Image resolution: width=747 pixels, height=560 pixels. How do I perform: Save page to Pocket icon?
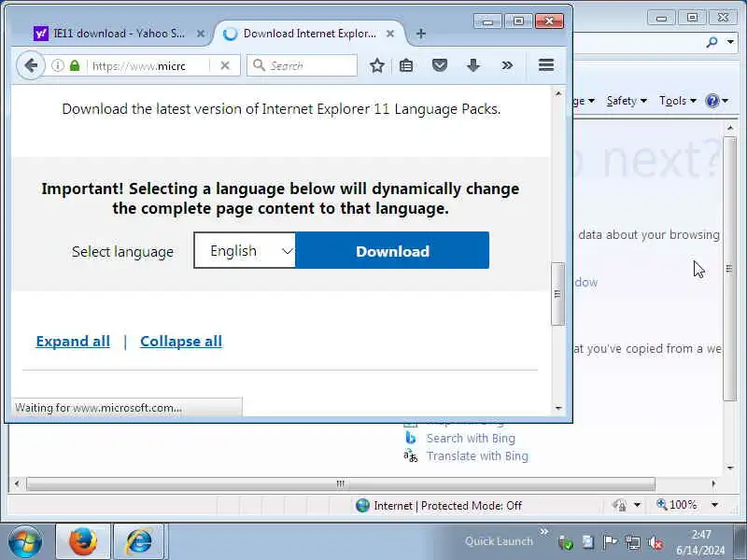[x=439, y=65]
